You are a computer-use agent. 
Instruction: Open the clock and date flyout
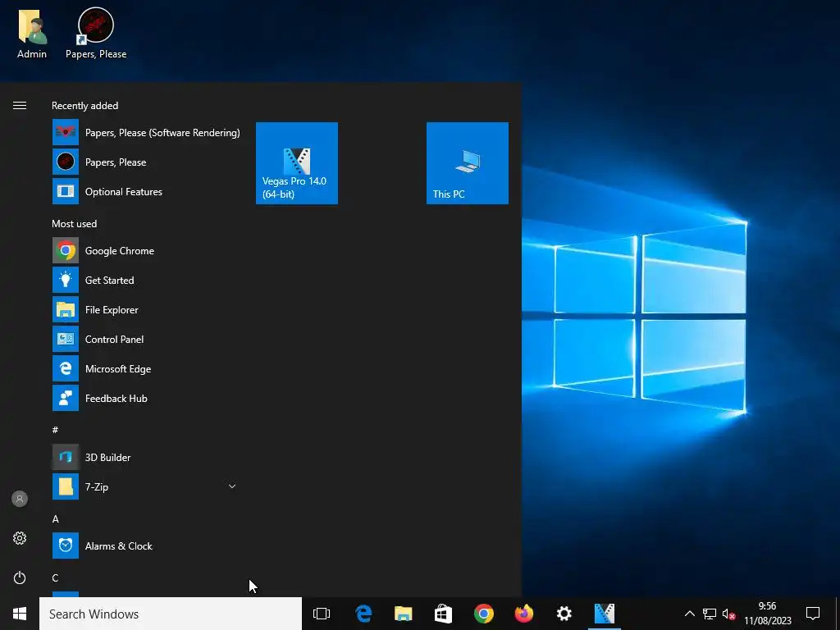pyautogui.click(x=767, y=614)
